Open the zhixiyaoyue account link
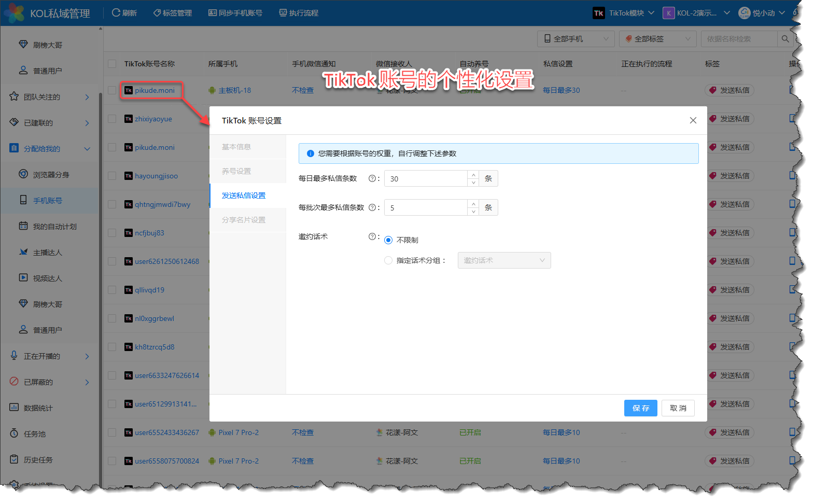Image resolution: width=814 pixels, height=504 pixels. [153, 119]
